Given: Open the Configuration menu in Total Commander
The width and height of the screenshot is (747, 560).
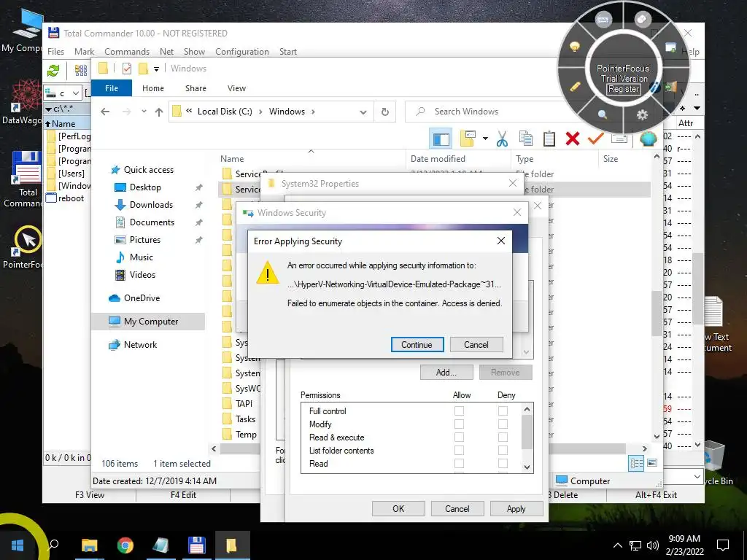Looking at the screenshot, I should pos(242,52).
